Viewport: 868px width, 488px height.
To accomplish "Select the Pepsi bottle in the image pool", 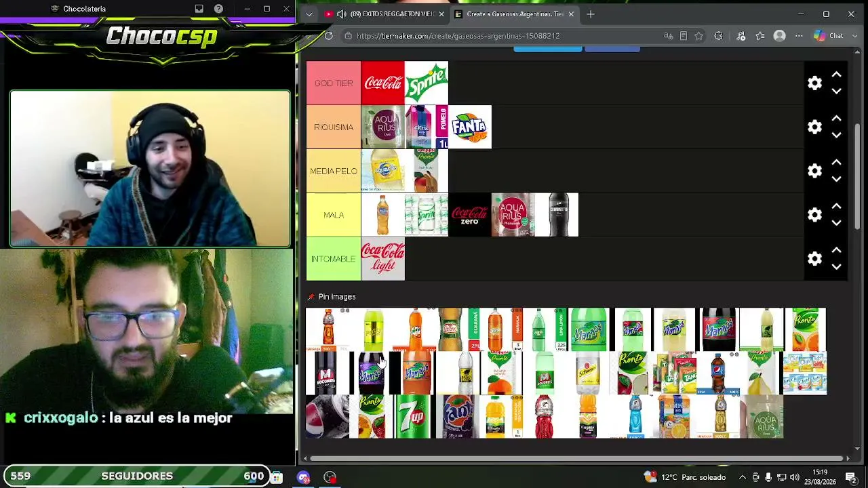I will click(718, 373).
